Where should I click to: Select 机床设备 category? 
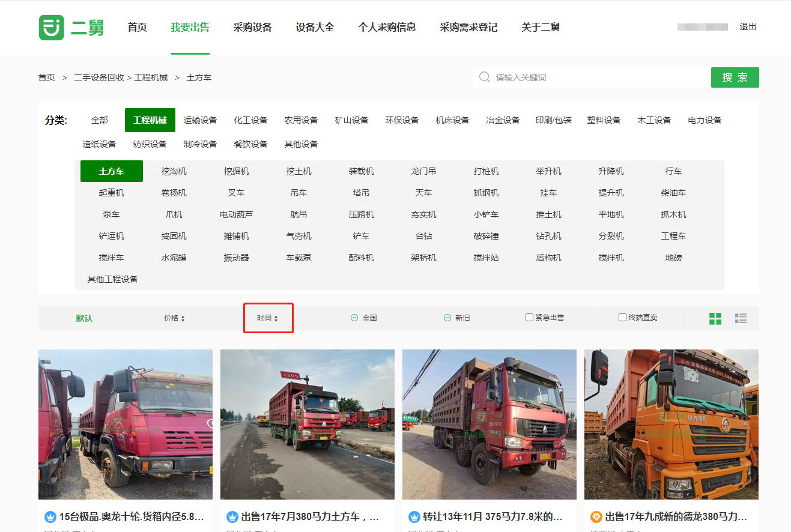(453, 120)
